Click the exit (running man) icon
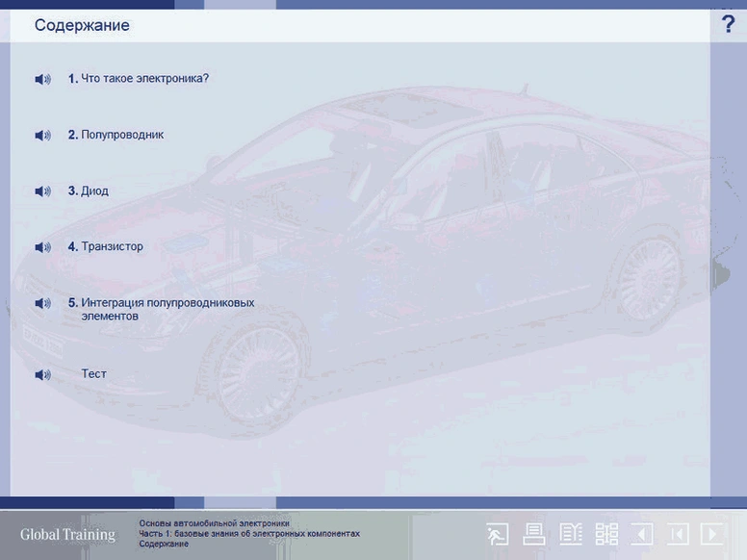The height and width of the screenshot is (560, 747). pyautogui.click(x=498, y=534)
